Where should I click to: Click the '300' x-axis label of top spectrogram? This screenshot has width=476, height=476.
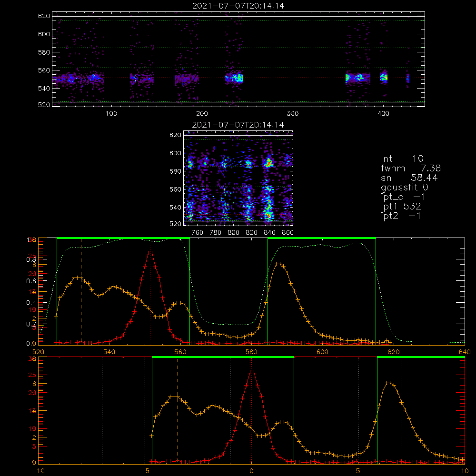click(293, 114)
